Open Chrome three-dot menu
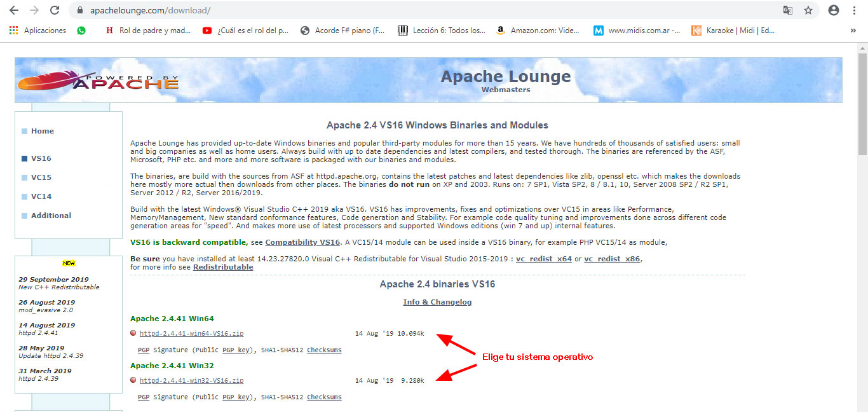This screenshot has width=868, height=412. [855, 11]
